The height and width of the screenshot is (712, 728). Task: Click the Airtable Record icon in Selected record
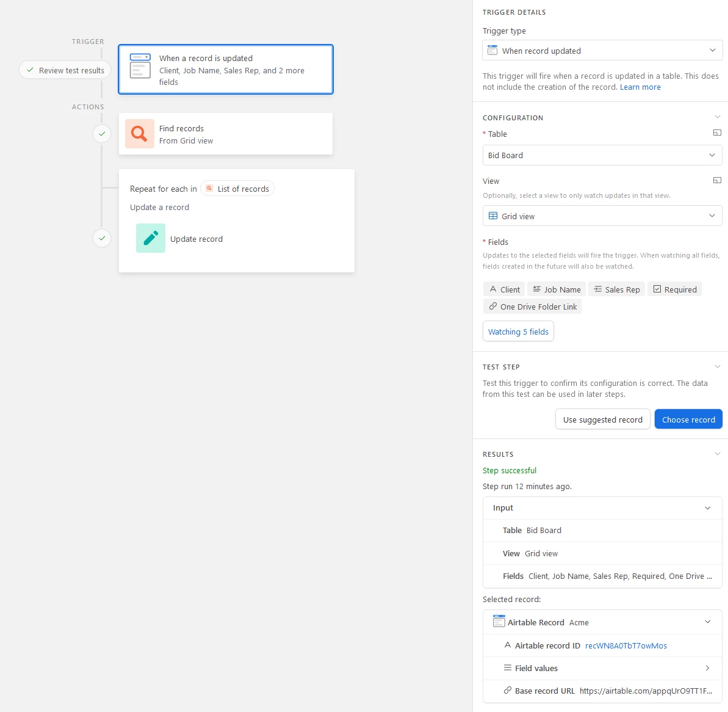click(x=499, y=622)
